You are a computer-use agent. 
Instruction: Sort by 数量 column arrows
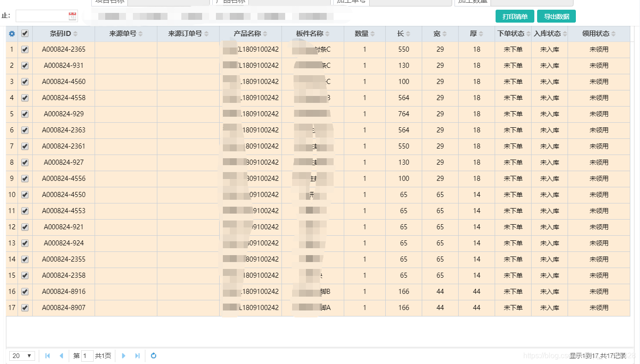(372, 34)
